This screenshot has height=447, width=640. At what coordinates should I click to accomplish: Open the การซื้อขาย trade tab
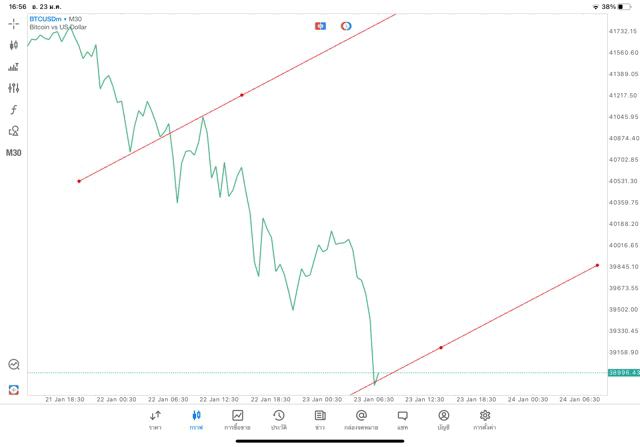[x=237, y=420]
